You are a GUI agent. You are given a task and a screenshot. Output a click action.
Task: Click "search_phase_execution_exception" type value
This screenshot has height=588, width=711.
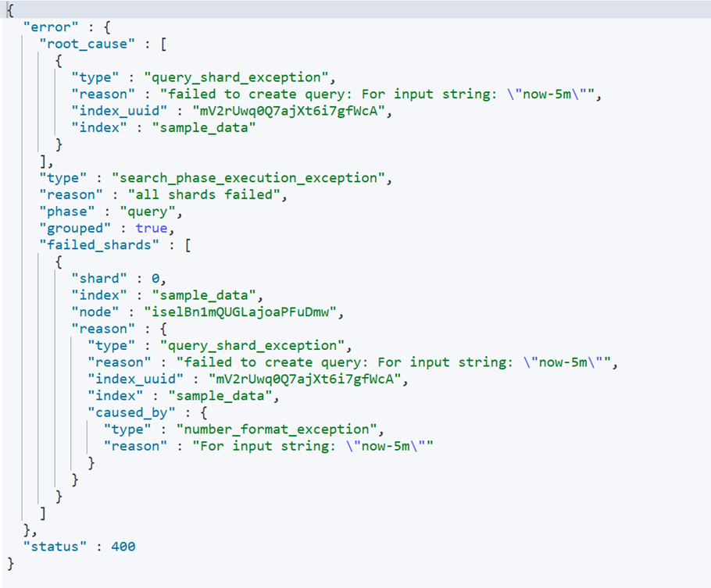(x=248, y=178)
